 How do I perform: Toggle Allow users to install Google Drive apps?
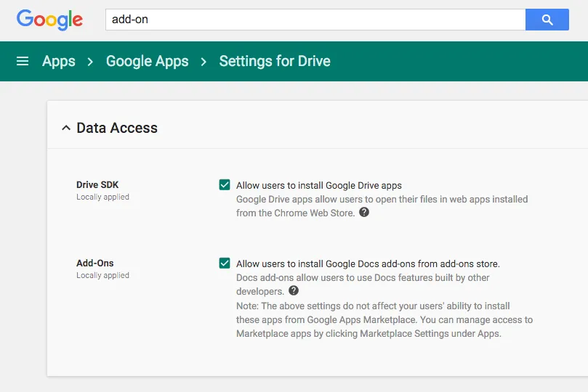225,184
